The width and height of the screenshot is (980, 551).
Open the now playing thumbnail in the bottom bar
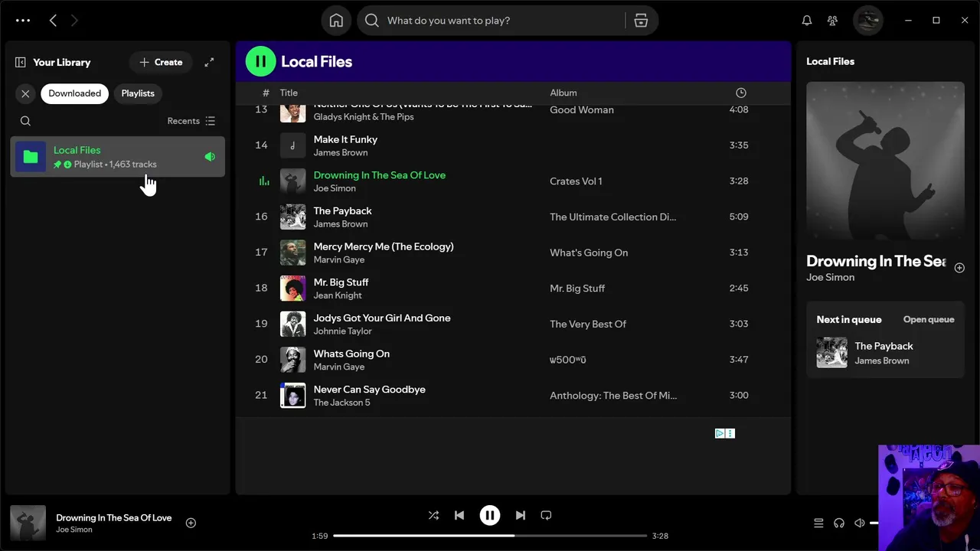pos(28,523)
